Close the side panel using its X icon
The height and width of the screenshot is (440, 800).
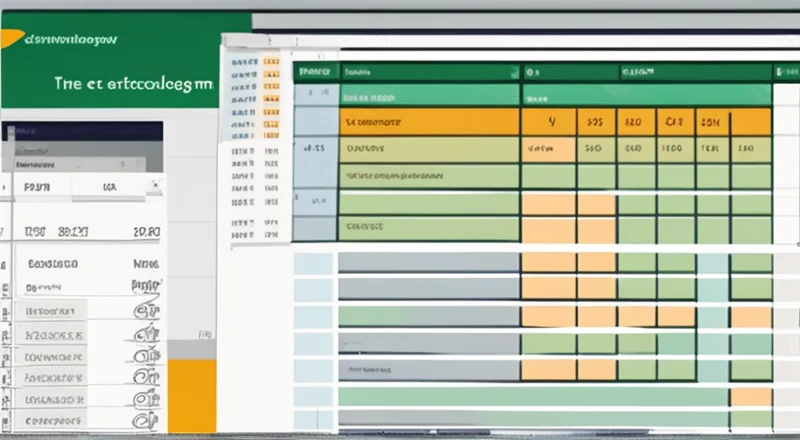pyautogui.click(x=154, y=186)
